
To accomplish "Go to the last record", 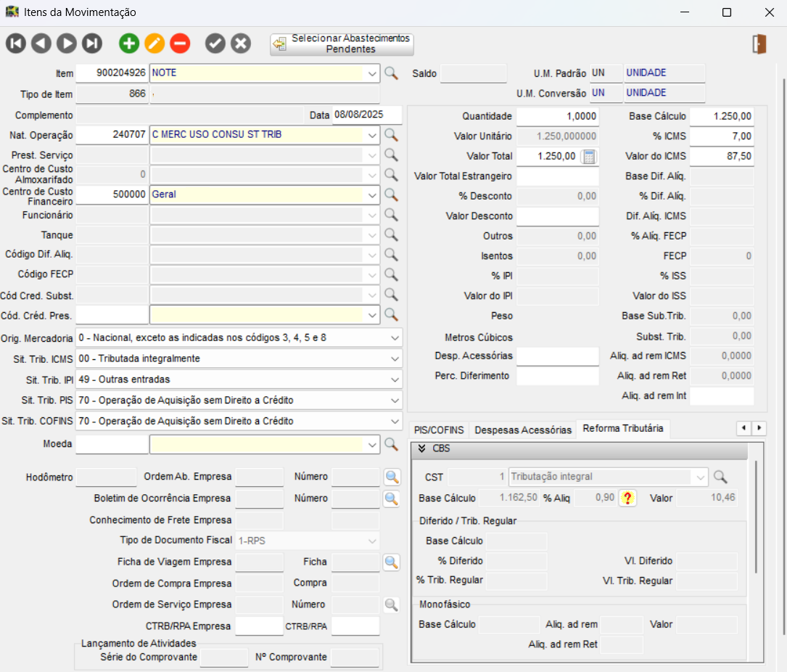I will (x=91, y=44).
